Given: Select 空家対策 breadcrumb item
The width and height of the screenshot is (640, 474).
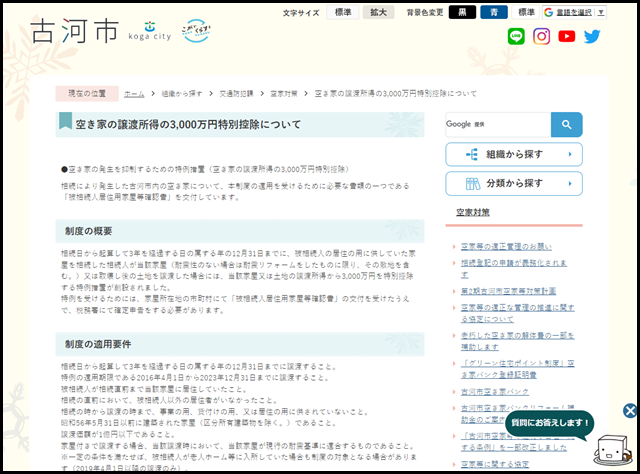Looking at the screenshot, I should (284, 93).
